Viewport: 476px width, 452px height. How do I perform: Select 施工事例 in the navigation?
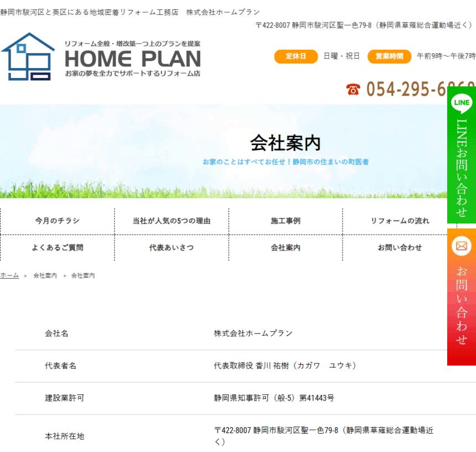(286, 221)
